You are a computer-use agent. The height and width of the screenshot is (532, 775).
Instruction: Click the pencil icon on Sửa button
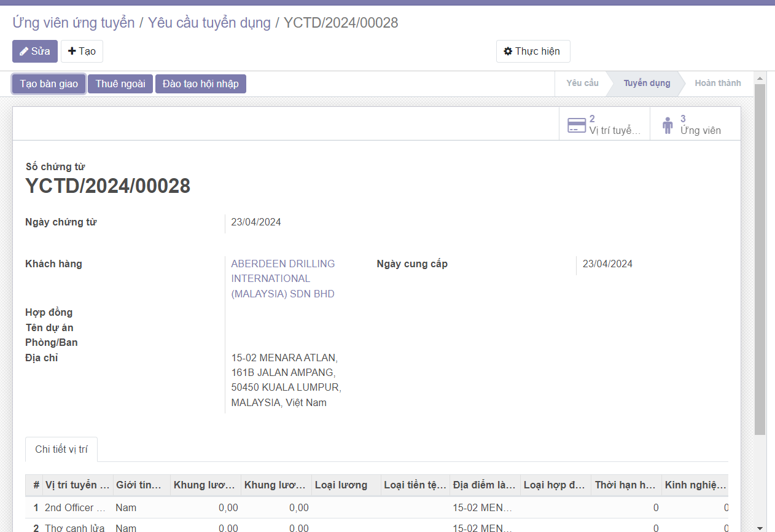pos(24,52)
